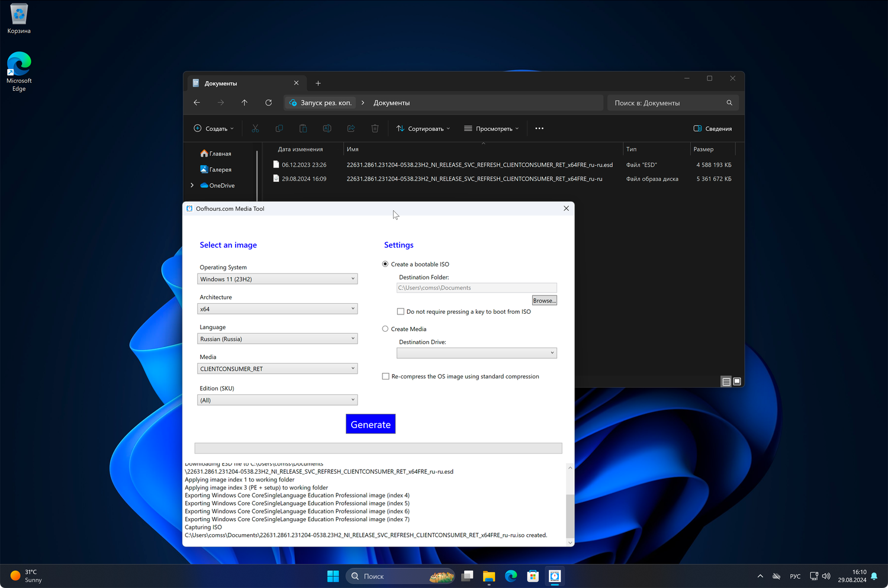Add a new Explorer tab

coord(318,83)
